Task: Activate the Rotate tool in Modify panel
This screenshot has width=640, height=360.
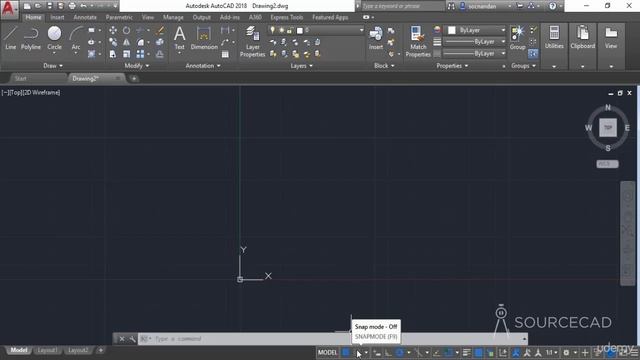Action: pyautogui.click(x=127, y=30)
